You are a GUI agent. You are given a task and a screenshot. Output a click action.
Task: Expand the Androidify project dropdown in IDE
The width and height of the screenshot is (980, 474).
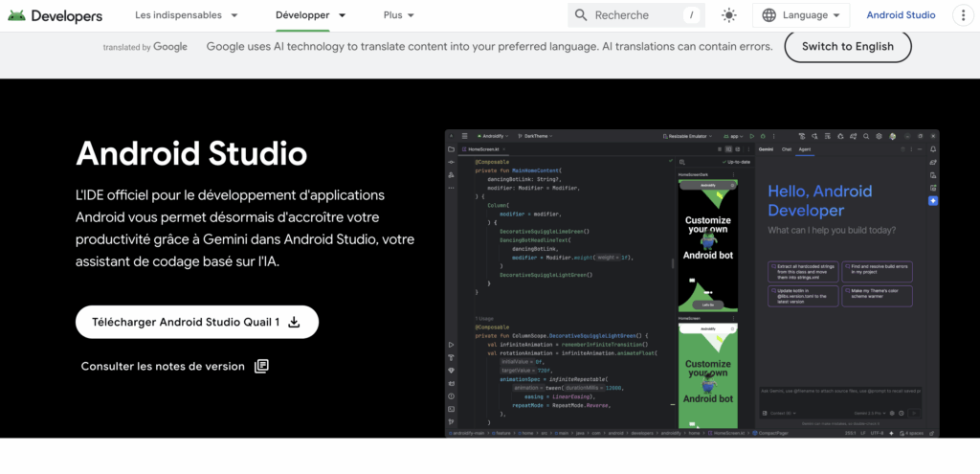(x=493, y=136)
